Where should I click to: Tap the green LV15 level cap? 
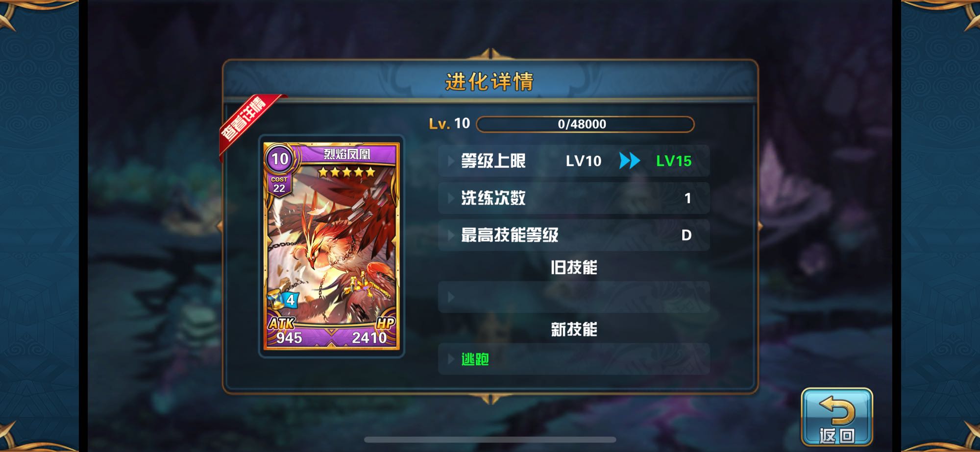coord(674,161)
